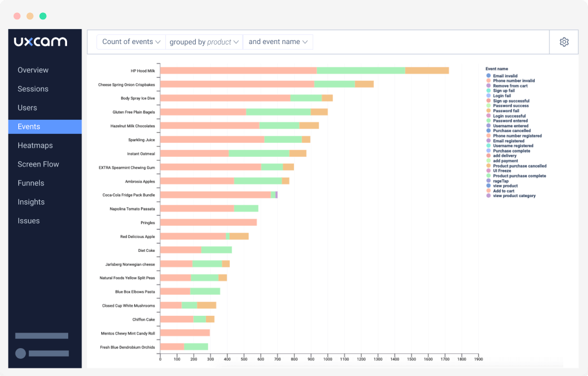Click the circular help icon at sidebar bottom
Image resolution: width=588 pixels, height=376 pixels.
(20, 353)
